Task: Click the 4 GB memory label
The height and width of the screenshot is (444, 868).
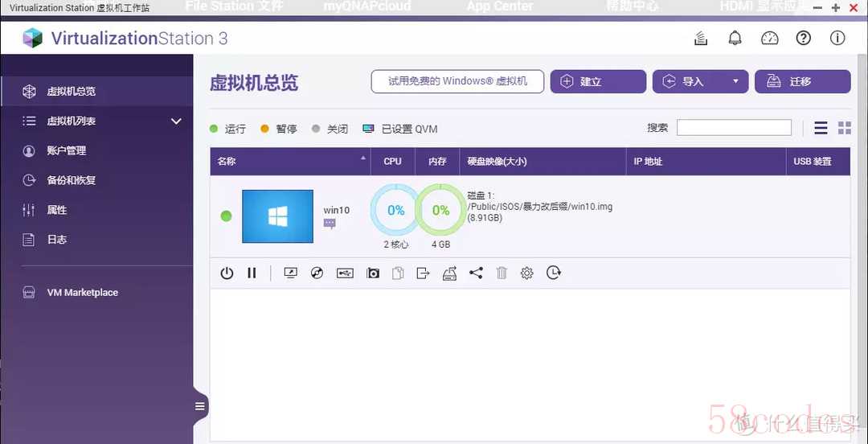Action: (440, 244)
